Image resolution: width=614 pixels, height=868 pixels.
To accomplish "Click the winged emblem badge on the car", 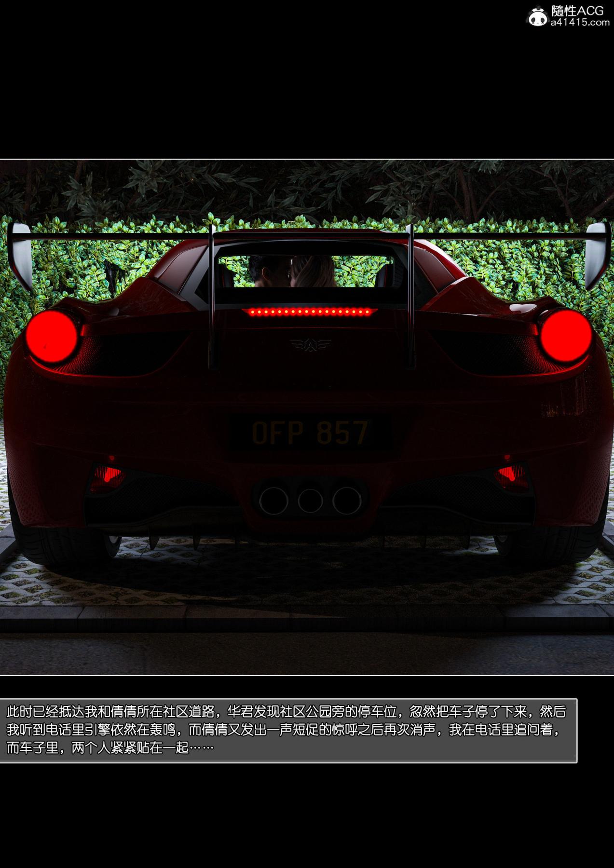I will pos(310,344).
